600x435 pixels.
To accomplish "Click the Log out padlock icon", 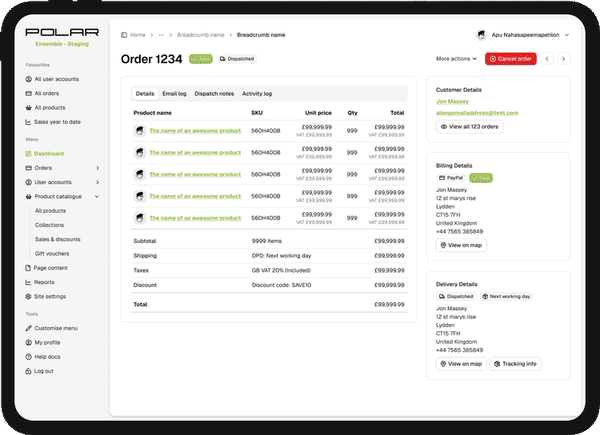I will pyautogui.click(x=28, y=371).
